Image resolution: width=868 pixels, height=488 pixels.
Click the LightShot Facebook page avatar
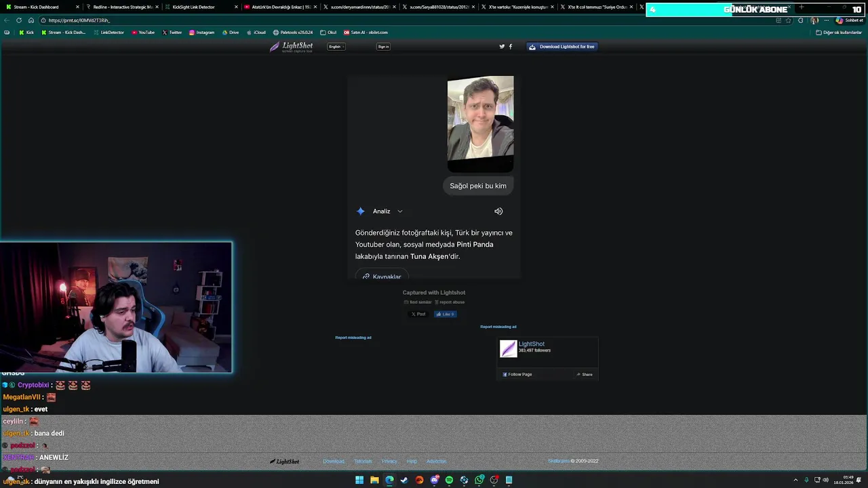click(x=508, y=348)
